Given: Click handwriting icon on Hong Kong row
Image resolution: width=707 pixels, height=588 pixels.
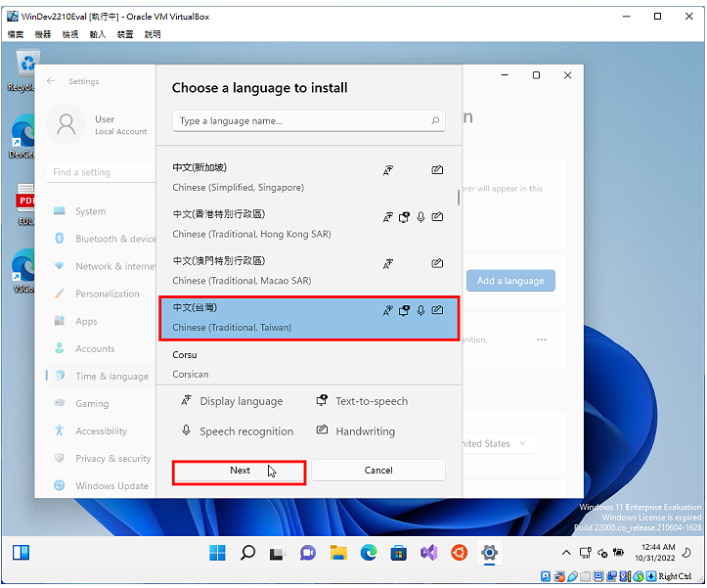Looking at the screenshot, I should [x=437, y=217].
